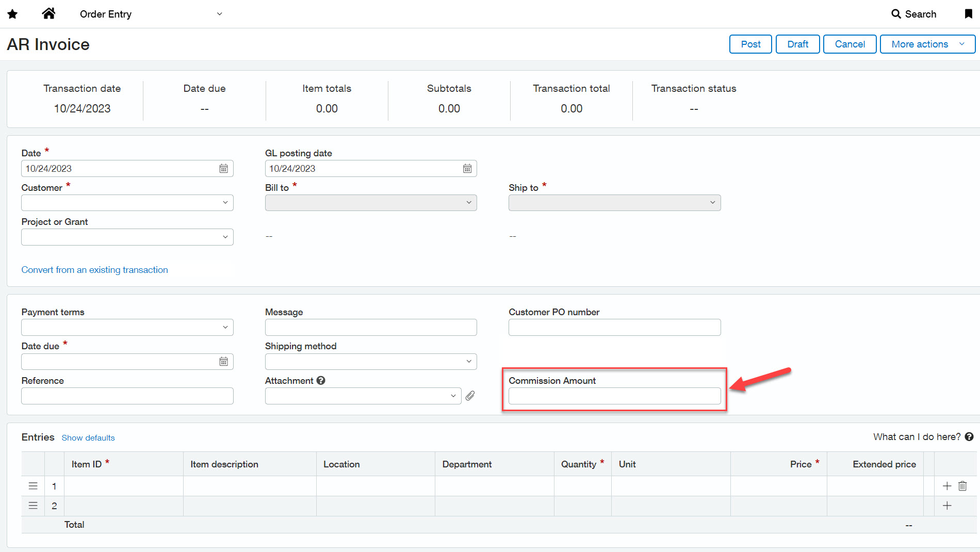
Task: Add a line after row 2
Action: [x=947, y=506]
